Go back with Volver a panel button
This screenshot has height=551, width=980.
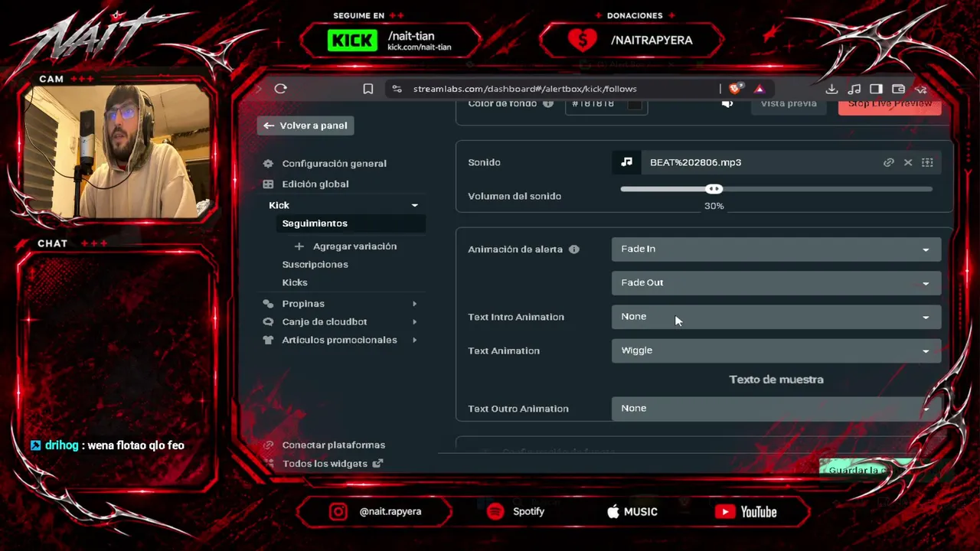coord(305,126)
